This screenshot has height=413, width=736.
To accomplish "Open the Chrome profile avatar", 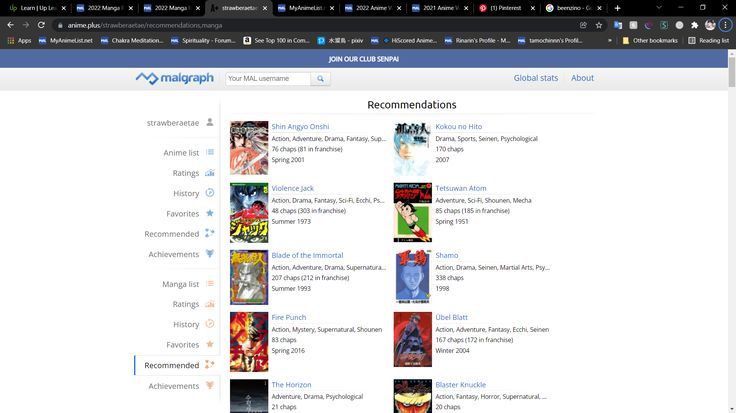I will (710, 25).
